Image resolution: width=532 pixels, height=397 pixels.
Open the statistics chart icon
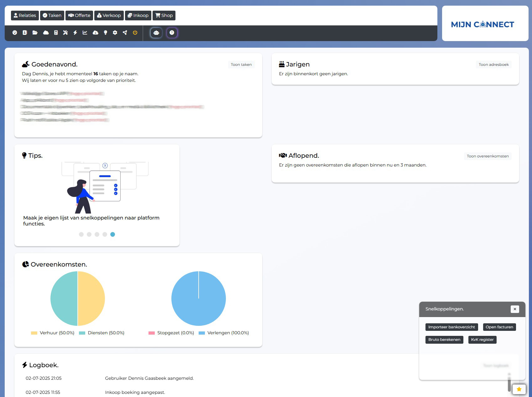[x=85, y=32]
